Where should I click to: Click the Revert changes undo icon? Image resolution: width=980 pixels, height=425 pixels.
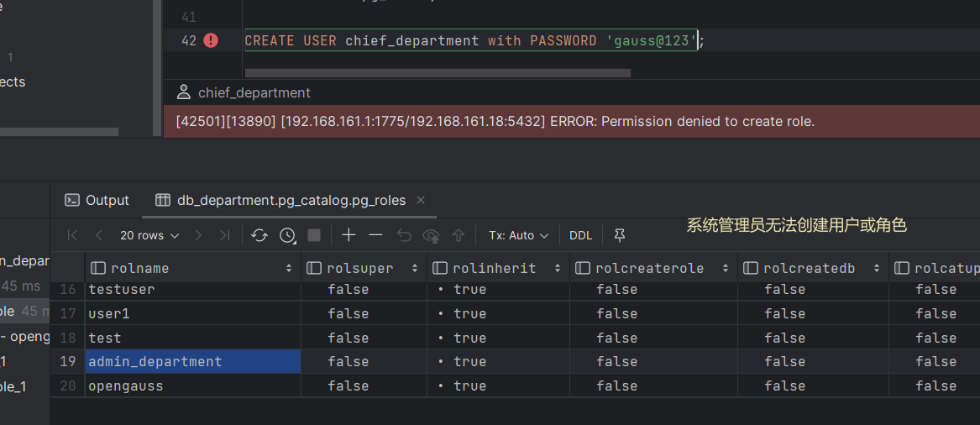pyautogui.click(x=404, y=236)
